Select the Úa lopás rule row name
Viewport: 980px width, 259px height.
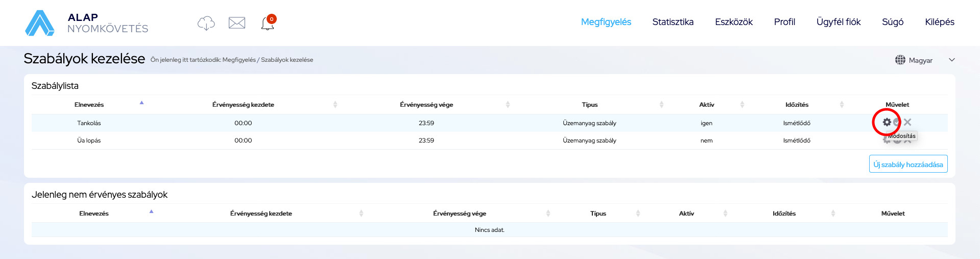tap(89, 140)
